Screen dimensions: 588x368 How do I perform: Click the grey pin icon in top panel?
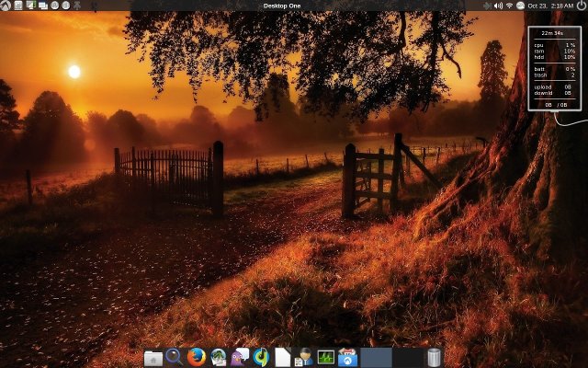point(77,6)
